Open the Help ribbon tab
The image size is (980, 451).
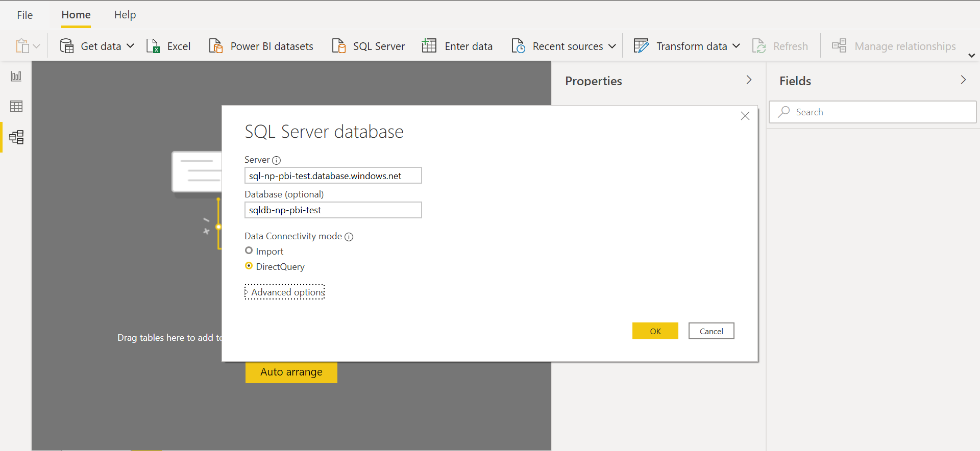[125, 15]
